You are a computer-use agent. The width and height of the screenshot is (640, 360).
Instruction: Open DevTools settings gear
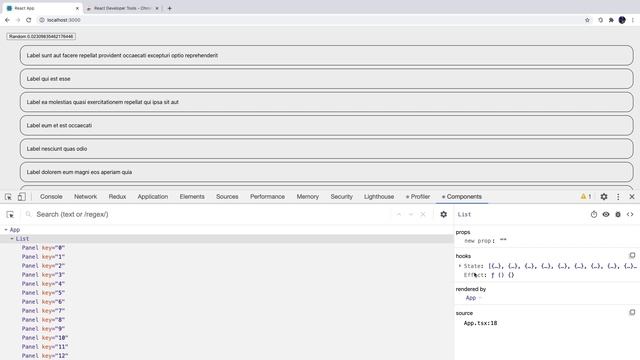pos(604,197)
